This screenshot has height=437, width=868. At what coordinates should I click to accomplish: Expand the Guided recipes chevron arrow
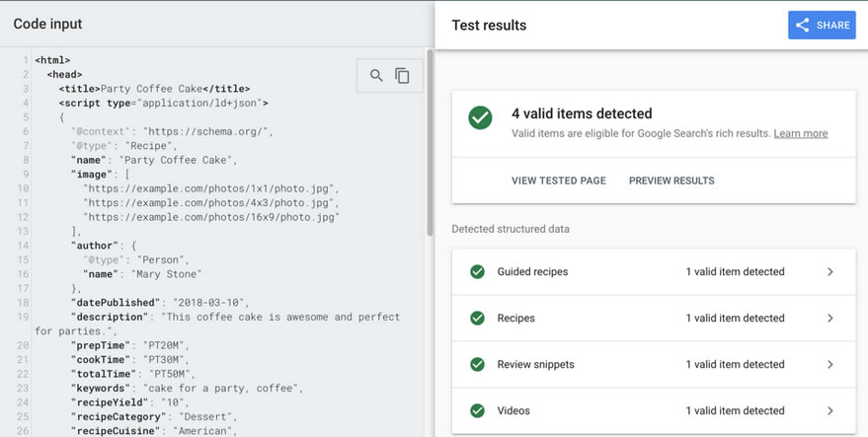830,271
